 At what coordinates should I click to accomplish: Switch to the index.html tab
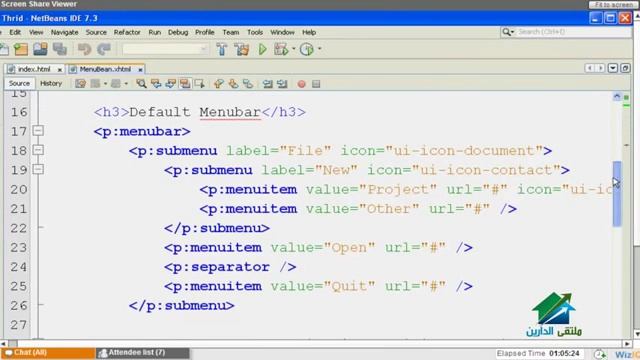(34, 69)
